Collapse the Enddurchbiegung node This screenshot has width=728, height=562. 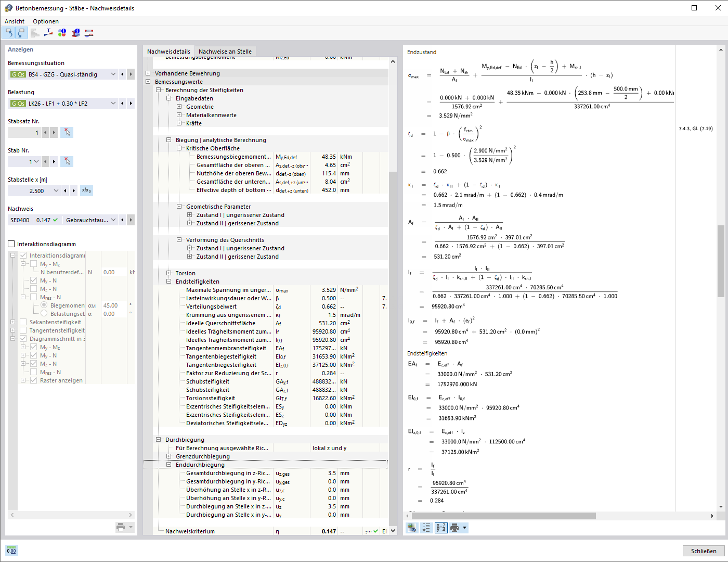pyautogui.click(x=168, y=465)
